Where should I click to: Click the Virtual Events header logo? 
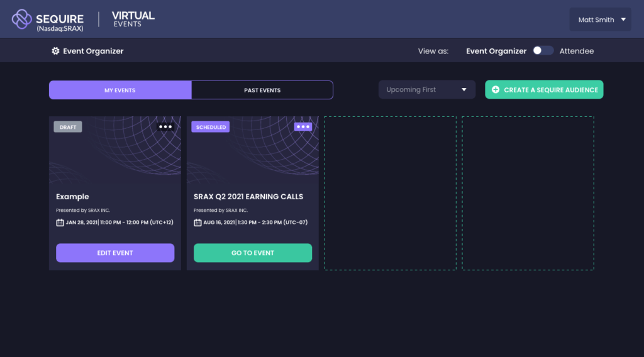pyautogui.click(x=133, y=19)
